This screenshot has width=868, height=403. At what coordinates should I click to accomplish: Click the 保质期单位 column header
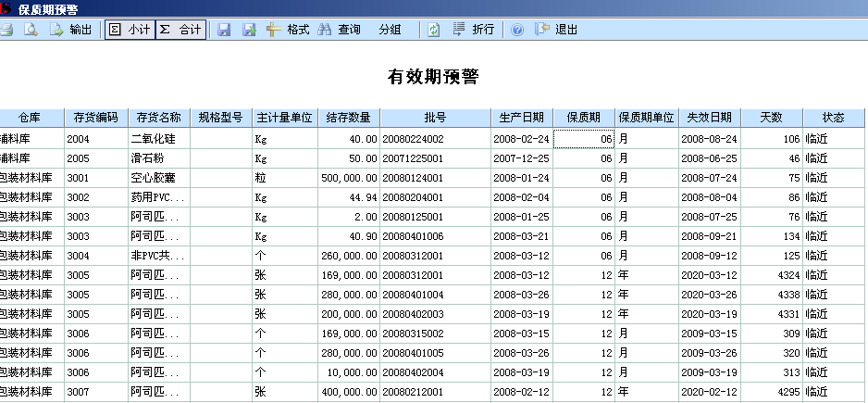coord(647,118)
